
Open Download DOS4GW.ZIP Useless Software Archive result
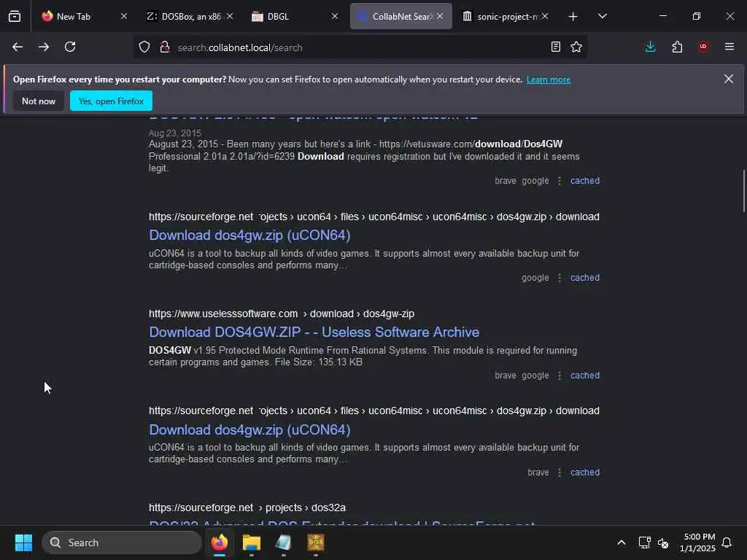(314, 332)
